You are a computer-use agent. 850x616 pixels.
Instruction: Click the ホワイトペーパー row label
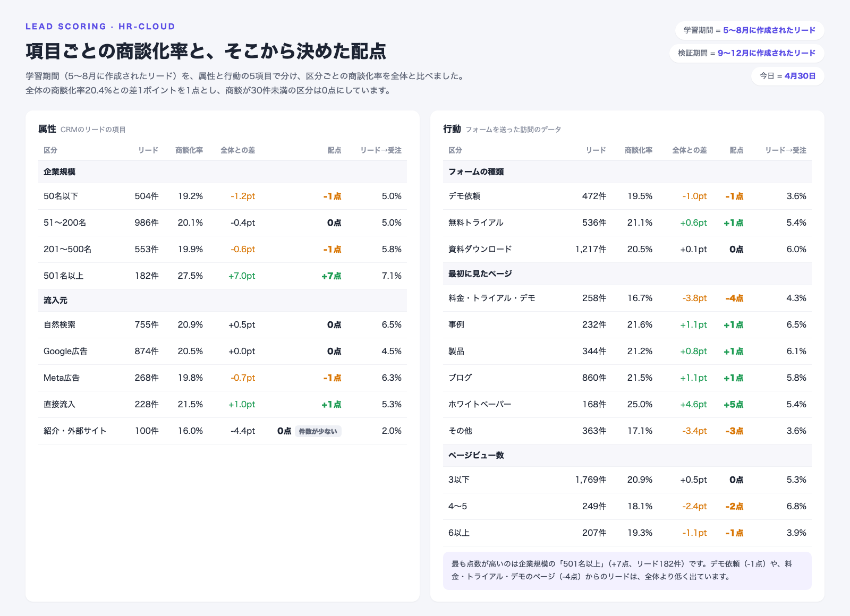point(480,404)
